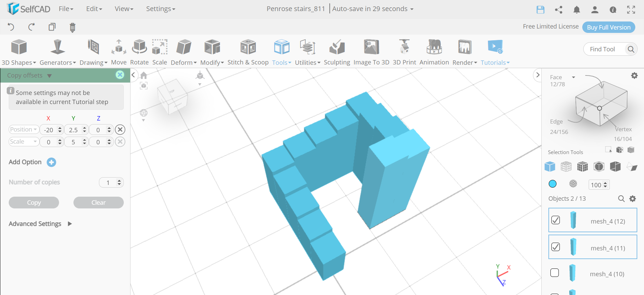Image resolution: width=644 pixels, height=295 pixels.
Task: Open the Generators tool
Action: tap(58, 52)
